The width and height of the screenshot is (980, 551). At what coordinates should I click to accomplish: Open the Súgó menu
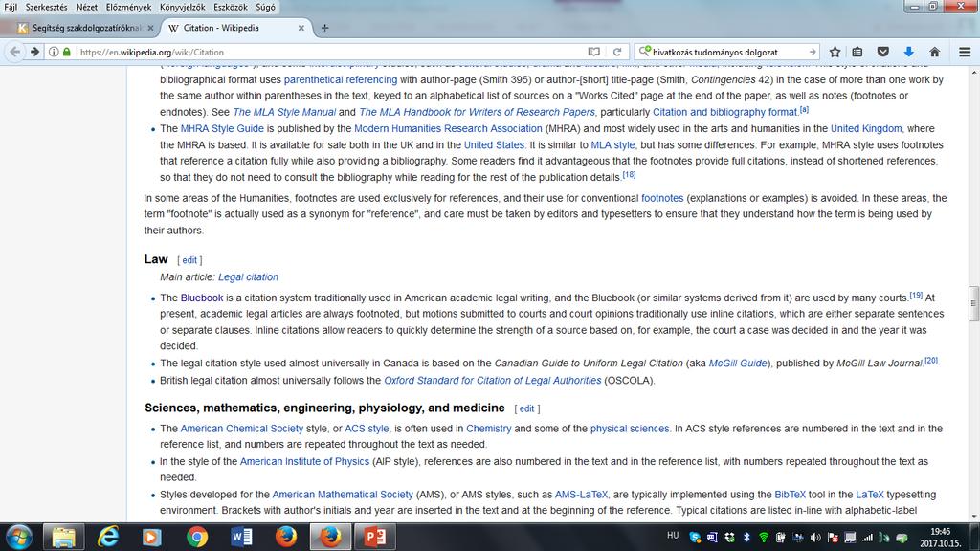266,7
